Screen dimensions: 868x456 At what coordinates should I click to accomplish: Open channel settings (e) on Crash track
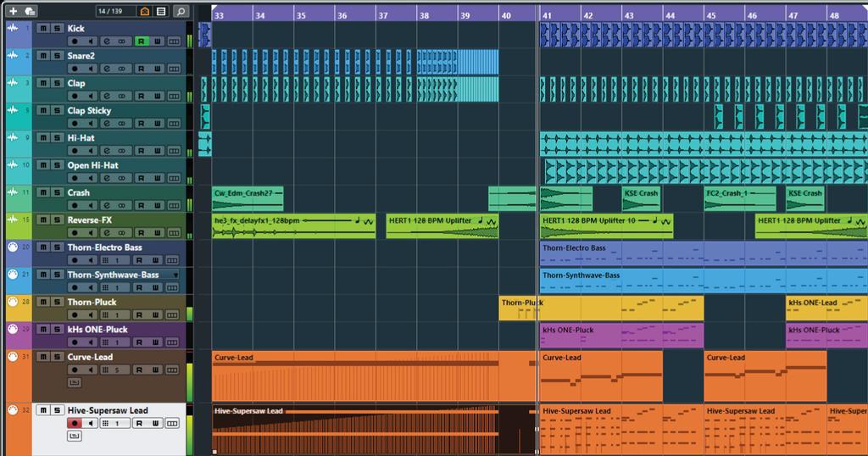tap(106, 206)
